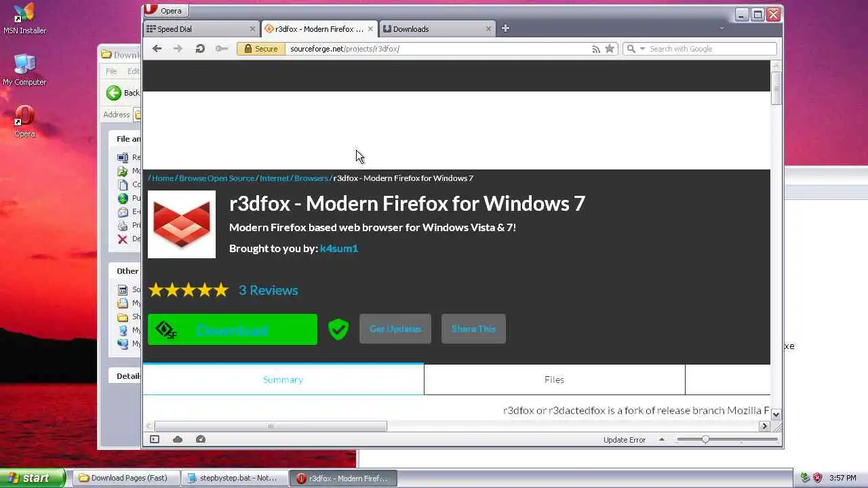This screenshot has height=488, width=868.
Task: Click the safely remove hardware tray icon
Action: pos(806,478)
